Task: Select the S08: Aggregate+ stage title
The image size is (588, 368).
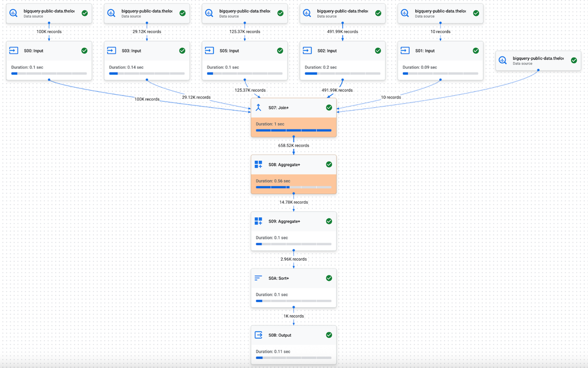Action: point(284,164)
